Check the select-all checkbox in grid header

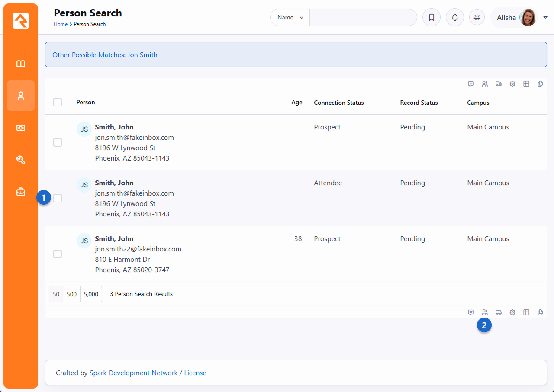point(58,103)
